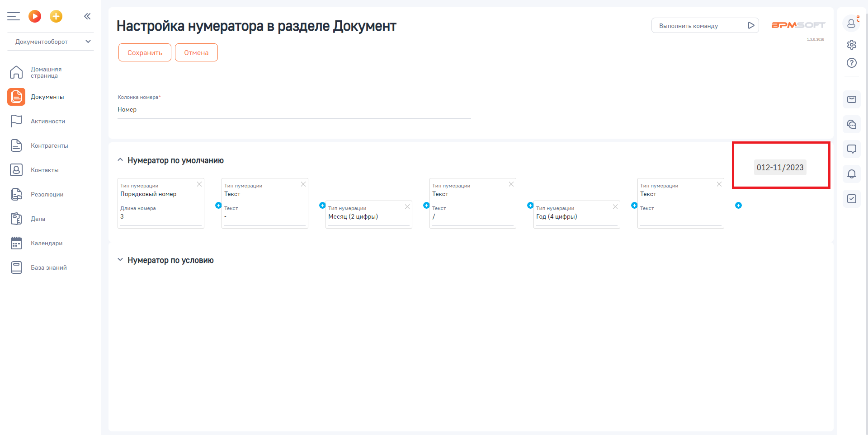Screen dimensions: 868x435
Task: Open Тип нумерации Месяц (2 цифры) dropdown
Action: [368, 216]
